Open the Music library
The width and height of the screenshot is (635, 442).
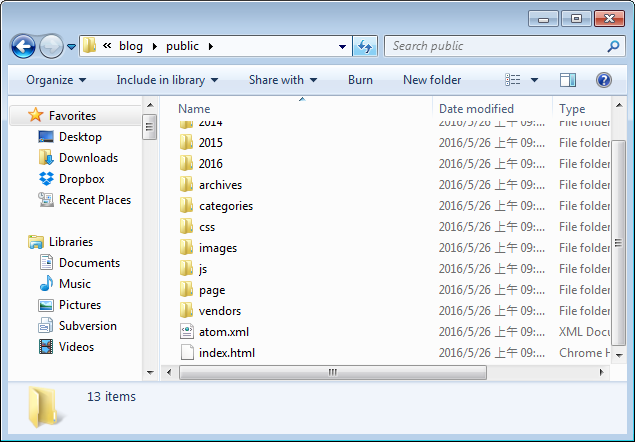75,284
